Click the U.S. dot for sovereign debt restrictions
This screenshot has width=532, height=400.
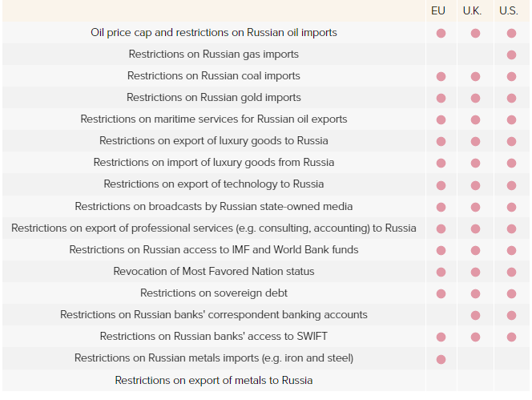(511, 293)
